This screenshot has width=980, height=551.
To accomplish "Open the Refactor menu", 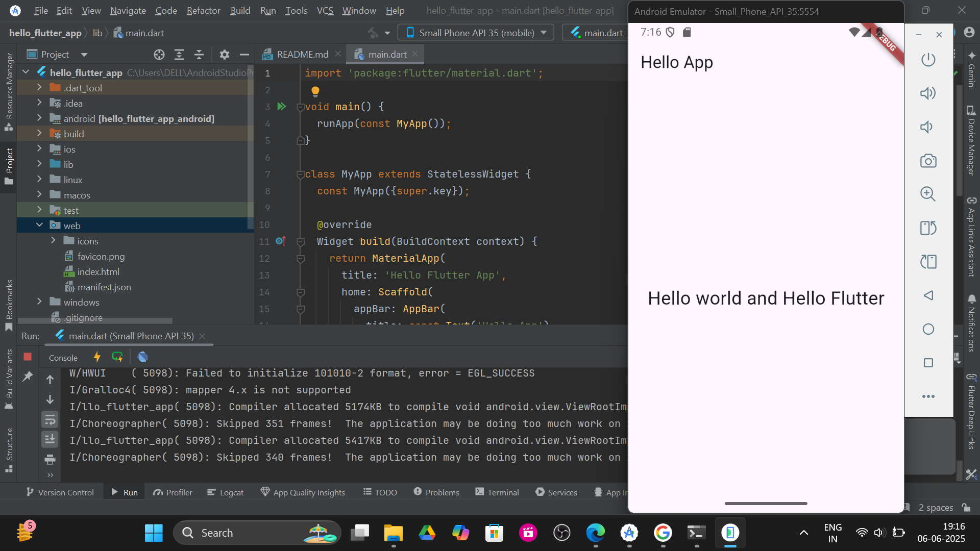I will (203, 10).
